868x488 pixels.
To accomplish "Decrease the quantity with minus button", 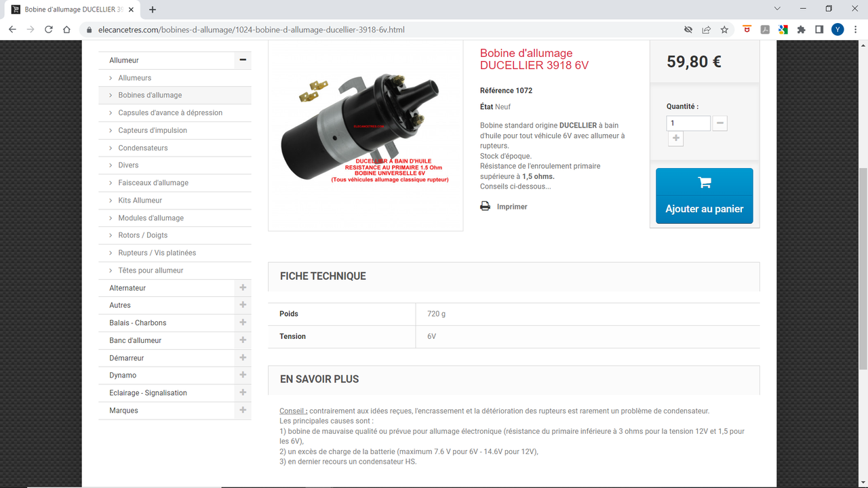I will [720, 123].
